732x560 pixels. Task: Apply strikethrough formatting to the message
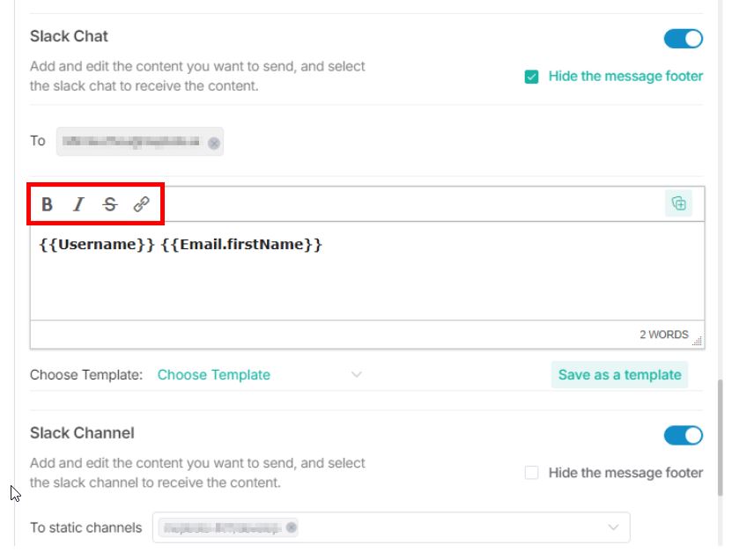107,203
